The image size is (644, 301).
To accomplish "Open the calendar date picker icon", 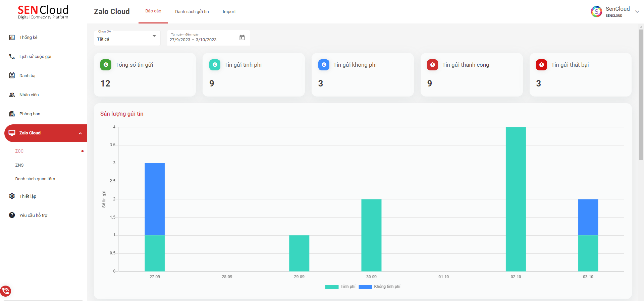I will [x=242, y=38].
